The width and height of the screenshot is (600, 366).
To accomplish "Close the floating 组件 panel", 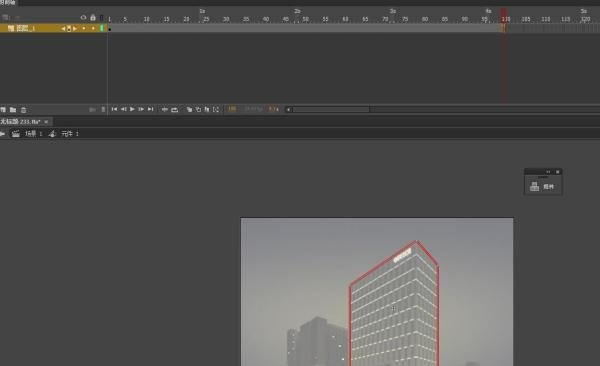I will pyautogui.click(x=558, y=172).
